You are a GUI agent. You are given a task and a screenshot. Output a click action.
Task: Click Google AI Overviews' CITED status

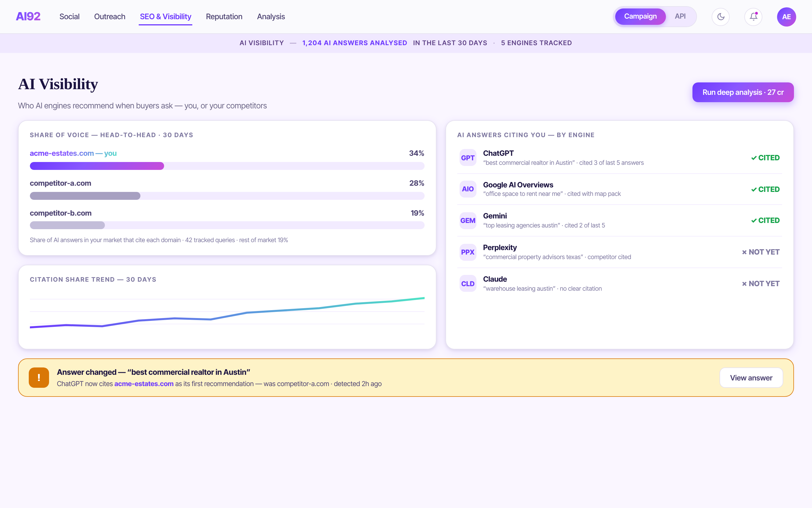(x=765, y=189)
